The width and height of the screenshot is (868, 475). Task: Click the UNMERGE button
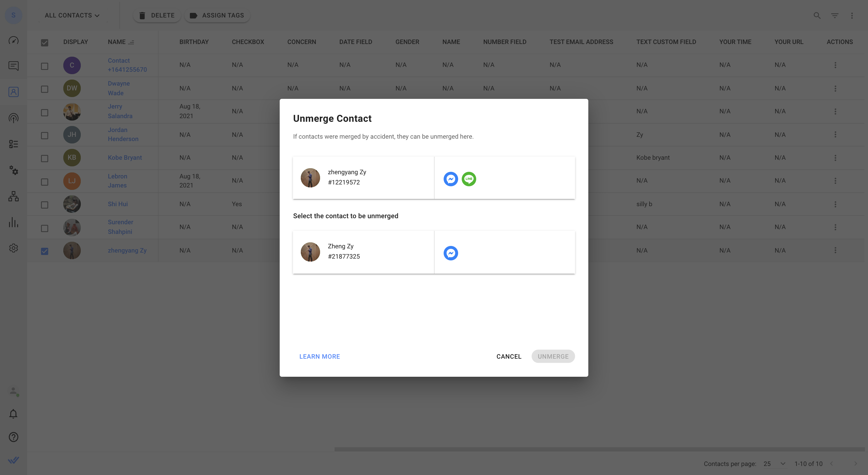pos(553,357)
